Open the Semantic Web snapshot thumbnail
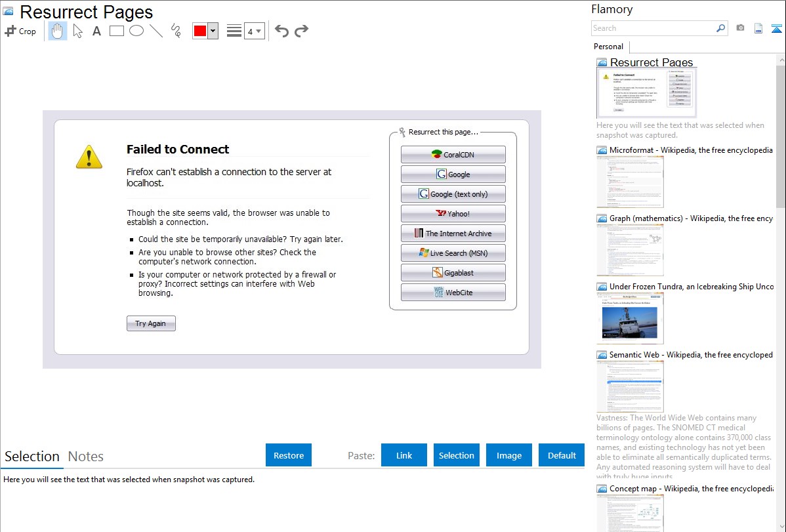786x532 pixels. 630,386
